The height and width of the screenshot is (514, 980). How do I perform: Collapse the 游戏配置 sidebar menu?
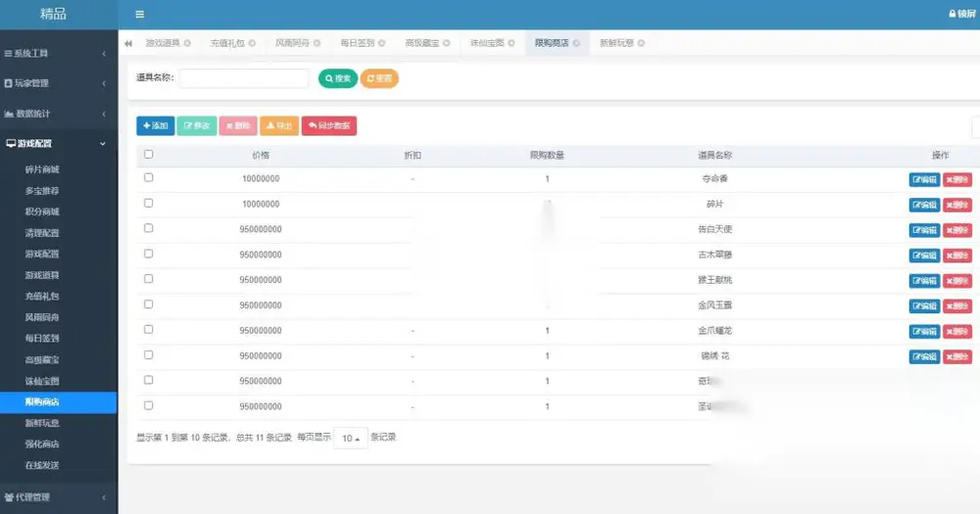(x=58, y=144)
